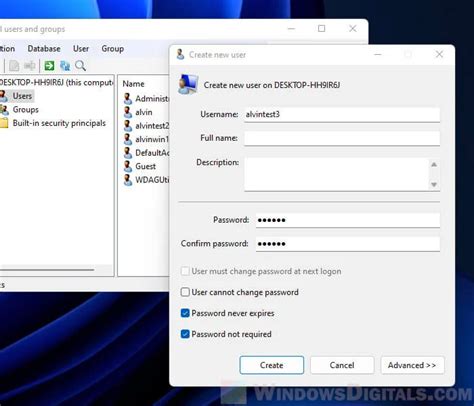474x406 pixels.
Task: Click the green arrow toolbar icon
Action: [49, 66]
